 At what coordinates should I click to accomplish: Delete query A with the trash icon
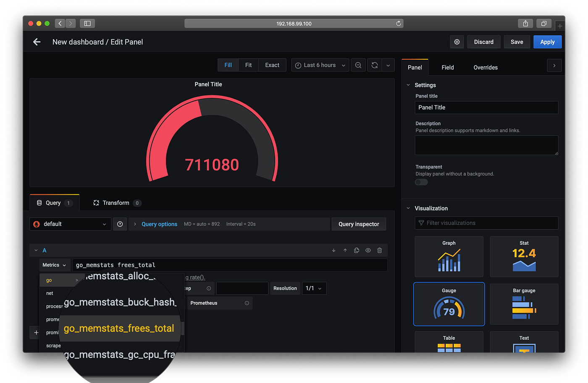(379, 250)
